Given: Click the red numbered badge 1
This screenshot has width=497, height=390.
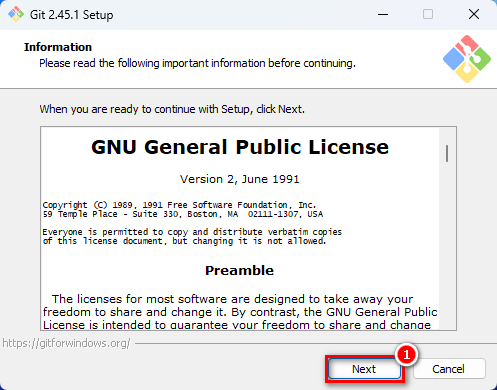Looking at the screenshot, I should [406, 355].
